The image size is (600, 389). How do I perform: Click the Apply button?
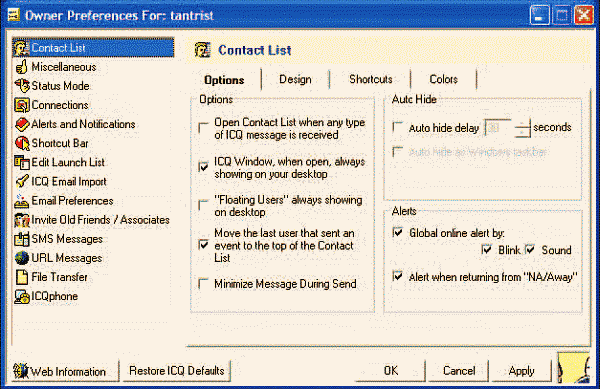pos(521,371)
